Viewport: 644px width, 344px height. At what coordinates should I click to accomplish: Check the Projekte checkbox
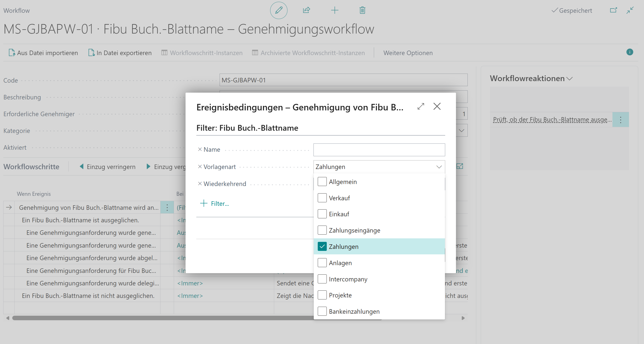[322, 295]
